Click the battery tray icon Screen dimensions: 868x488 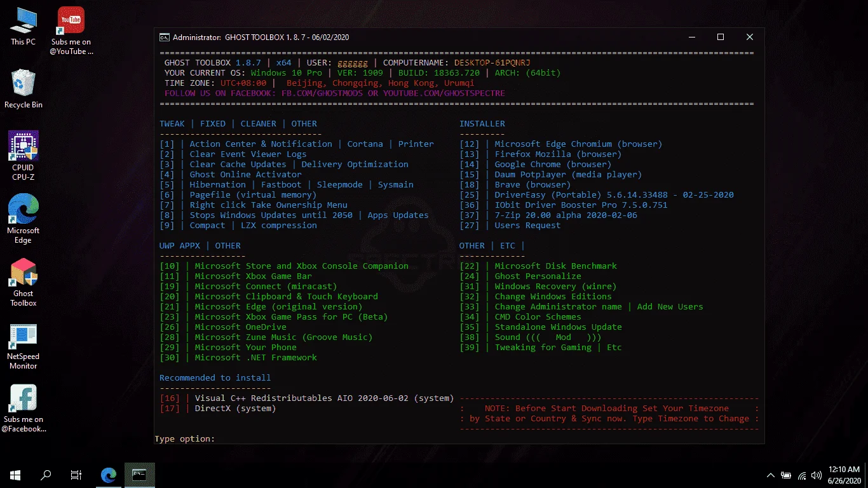point(786,475)
